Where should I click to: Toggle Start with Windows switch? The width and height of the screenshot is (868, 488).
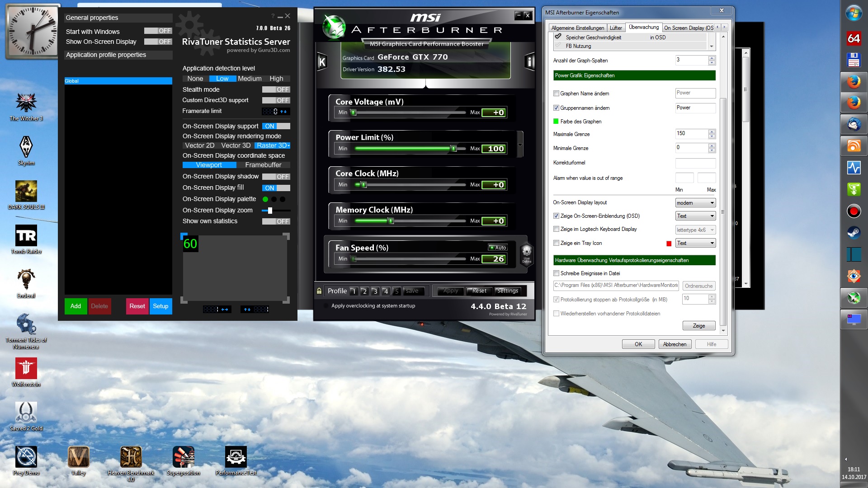(x=158, y=31)
